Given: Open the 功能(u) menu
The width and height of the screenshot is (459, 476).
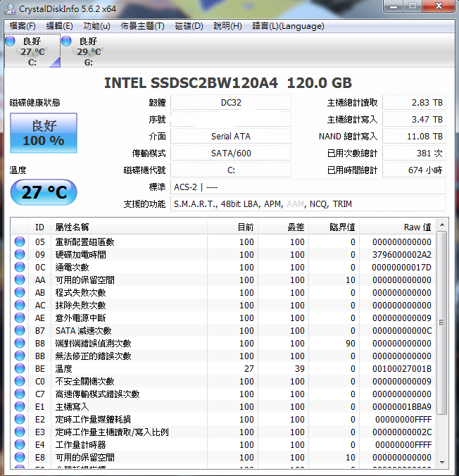Looking at the screenshot, I should (96, 26).
